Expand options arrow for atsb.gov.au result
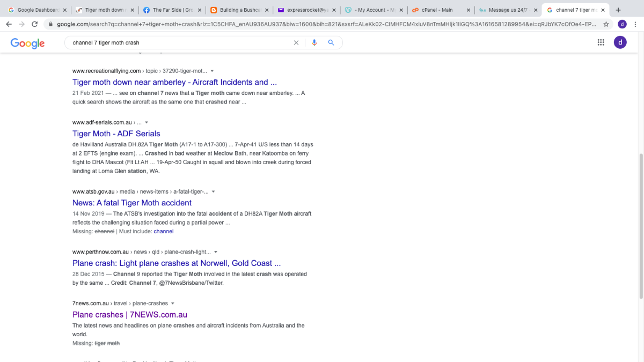Screen dimensions: 644x362 click(x=214, y=192)
